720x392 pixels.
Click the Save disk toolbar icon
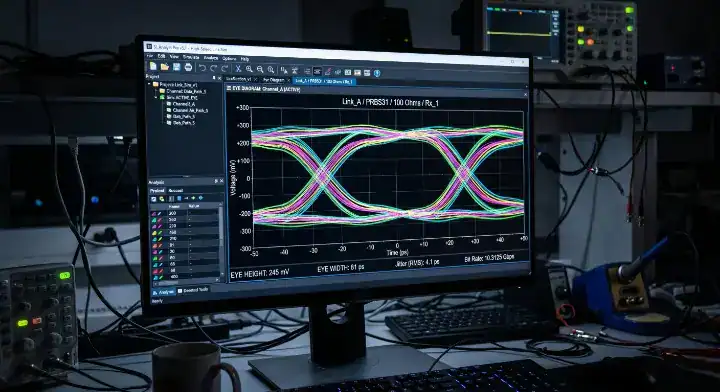pos(176,67)
